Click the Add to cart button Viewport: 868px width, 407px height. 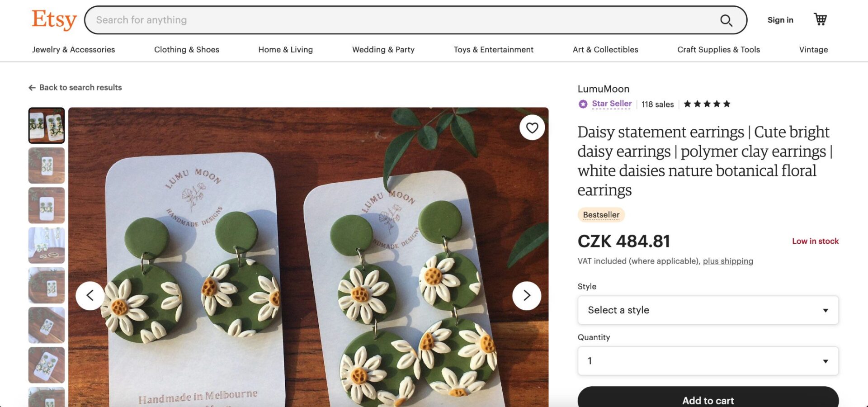(708, 400)
